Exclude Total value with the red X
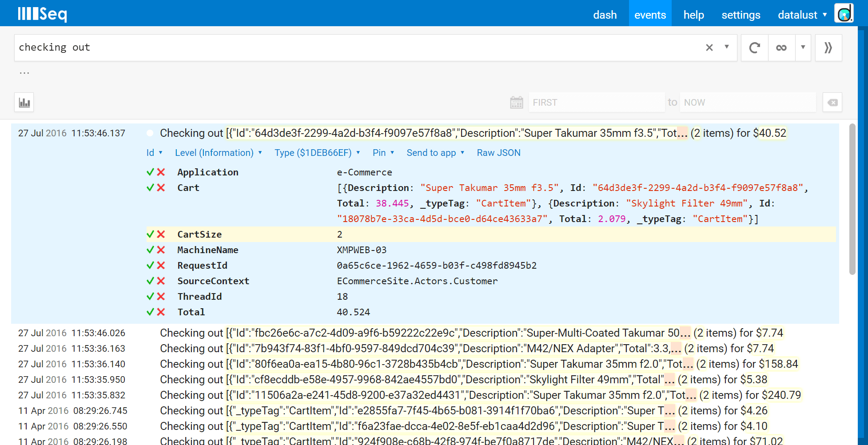This screenshot has height=445, width=868. (x=161, y=312)
